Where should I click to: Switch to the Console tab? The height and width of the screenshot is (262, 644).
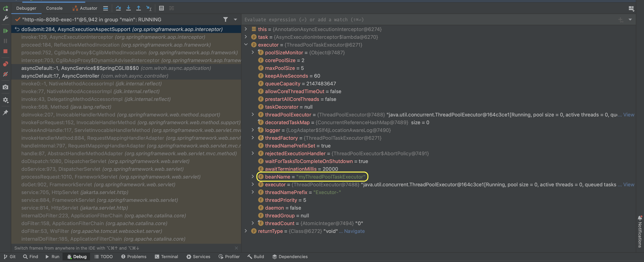tap(54, 8)
